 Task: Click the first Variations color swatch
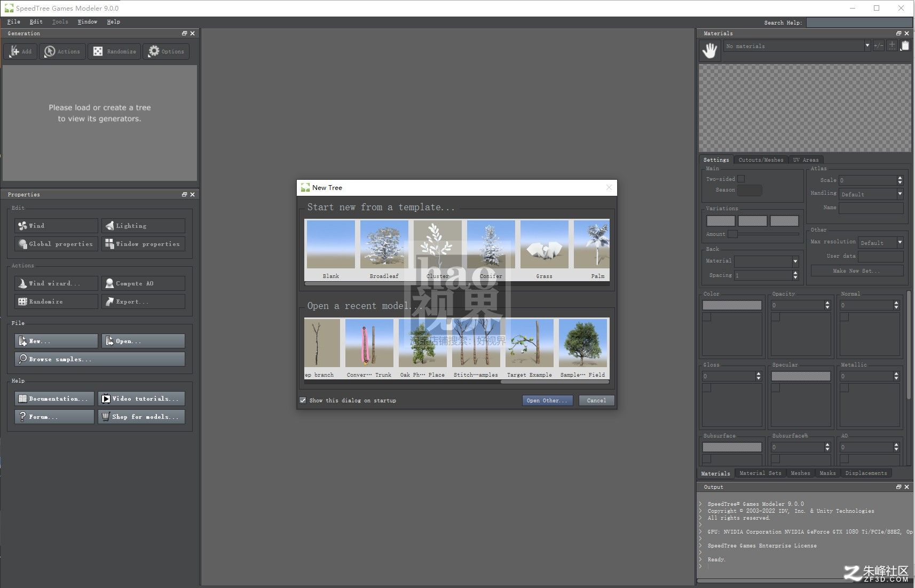[721, 221]
